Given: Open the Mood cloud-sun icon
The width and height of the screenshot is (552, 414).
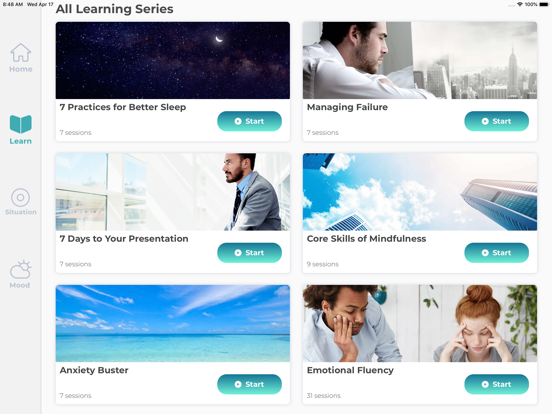Looking at the screenshot, I should pyautogui.click(x=20, y=270).
